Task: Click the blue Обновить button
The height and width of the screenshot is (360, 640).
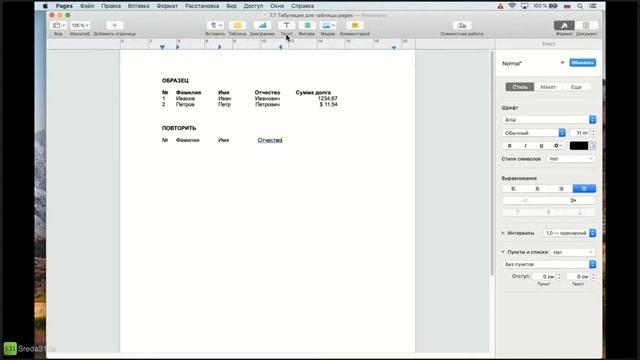Action: point(582,63)
